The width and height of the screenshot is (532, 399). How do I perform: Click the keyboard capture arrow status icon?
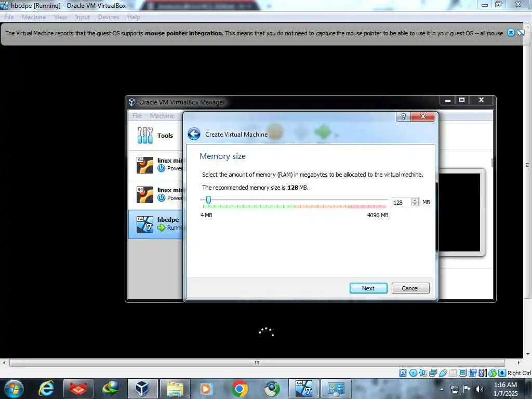click(502, 373)
